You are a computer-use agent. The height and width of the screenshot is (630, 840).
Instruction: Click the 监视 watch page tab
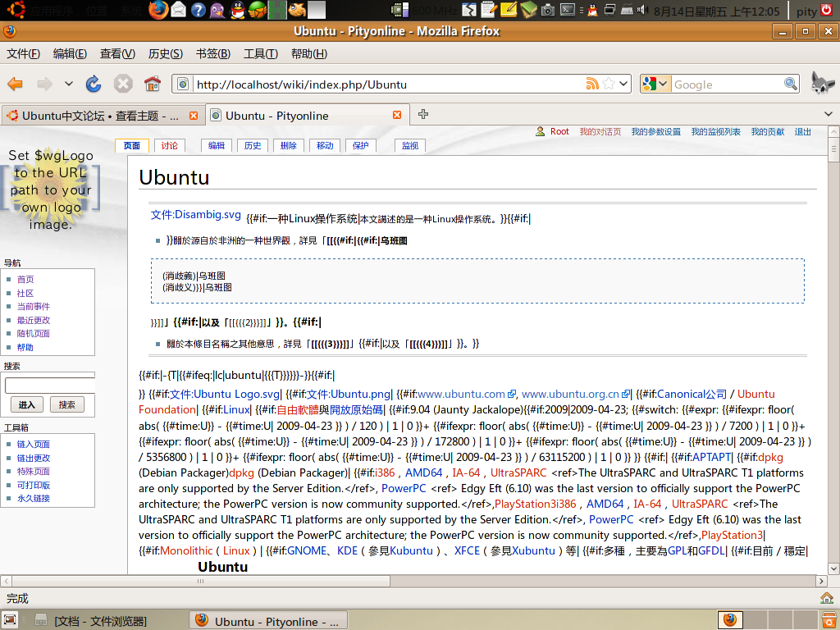(410, 145)
